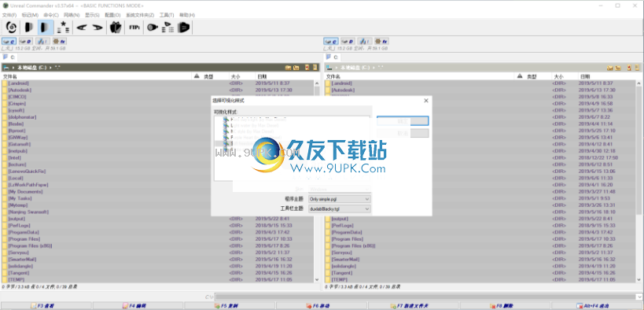Click F5 复制 button
This screenshot has width=644, height=310.
coord(230,306)
